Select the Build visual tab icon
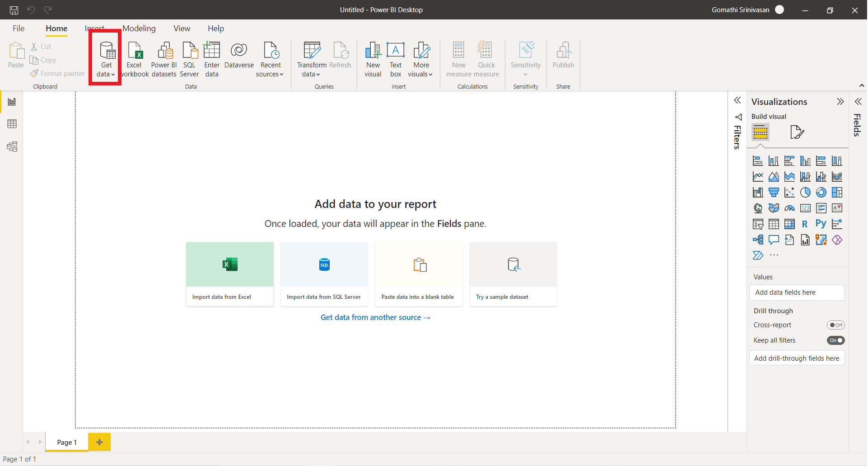Screen dimensions: 868x466 coord(761,132)
